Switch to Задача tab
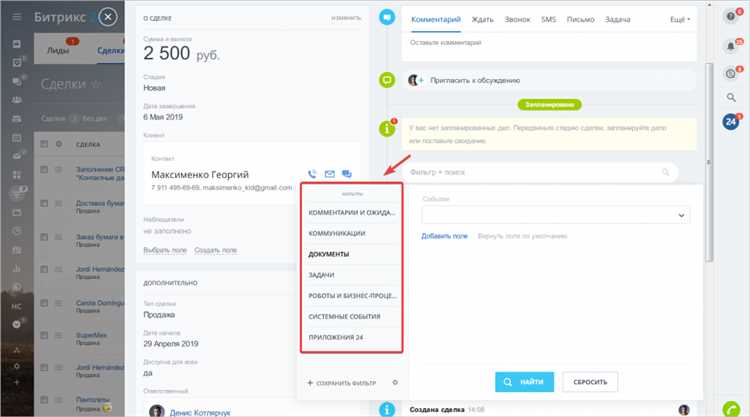This screenshot has height=417, width=750. (617, 19)
